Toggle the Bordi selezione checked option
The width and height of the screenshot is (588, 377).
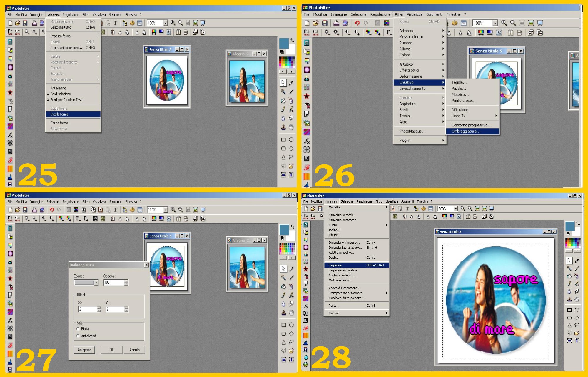click(61, 94)
